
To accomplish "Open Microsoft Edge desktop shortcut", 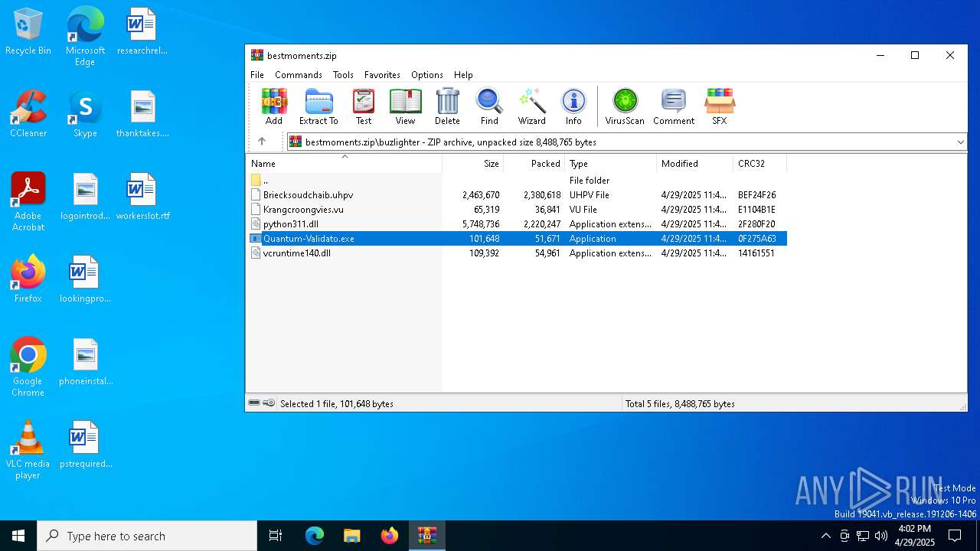I will [85, 37].
